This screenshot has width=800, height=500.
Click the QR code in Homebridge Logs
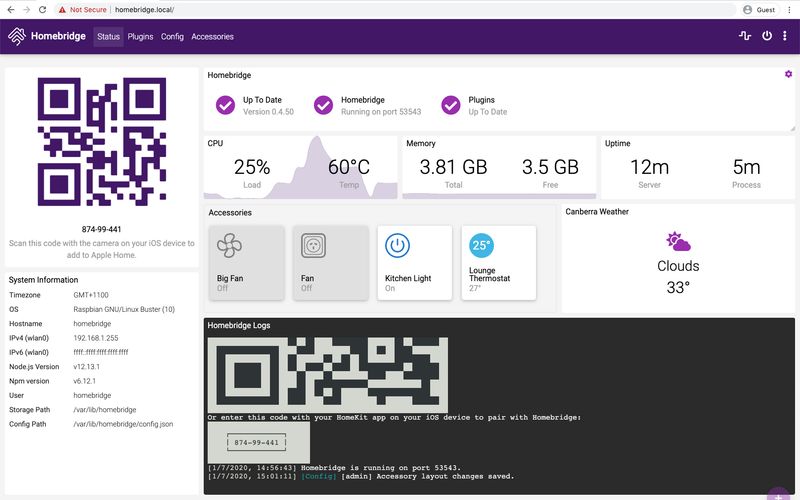point(328,375)
